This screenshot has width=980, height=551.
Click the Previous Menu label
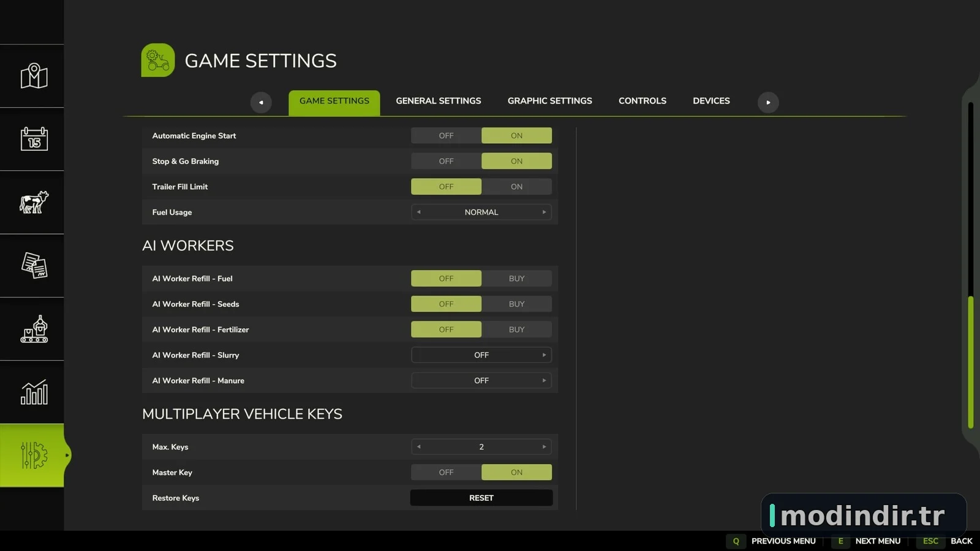[x=783, y=541]
